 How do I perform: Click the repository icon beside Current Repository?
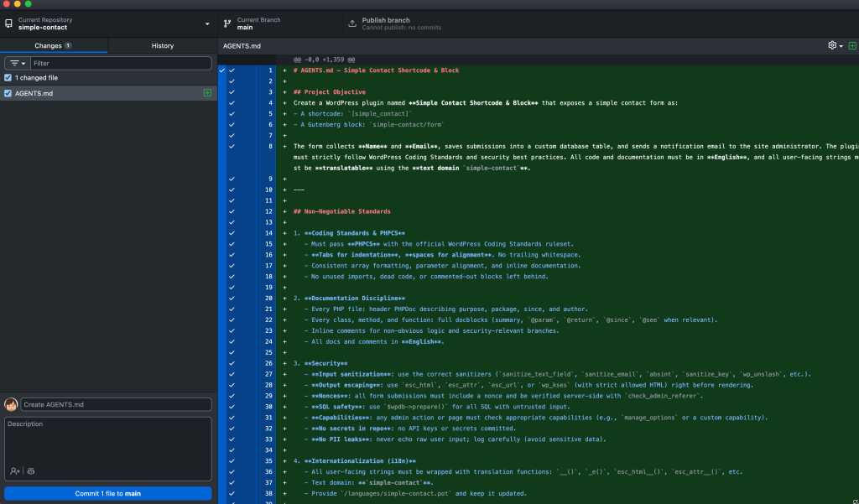tap(8, 23)
